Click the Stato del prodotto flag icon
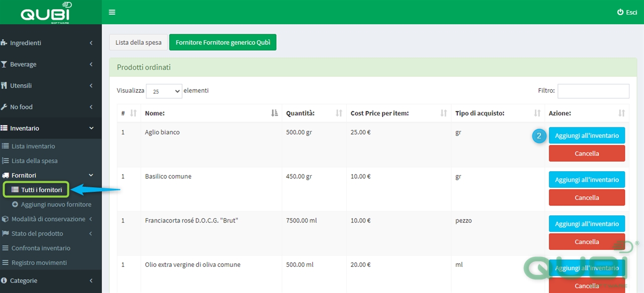The image size is (644, 293). (6, 234)
